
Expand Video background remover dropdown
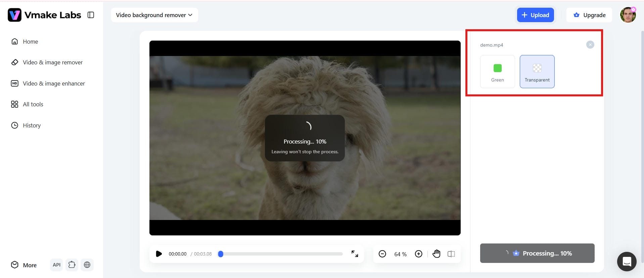154,15
